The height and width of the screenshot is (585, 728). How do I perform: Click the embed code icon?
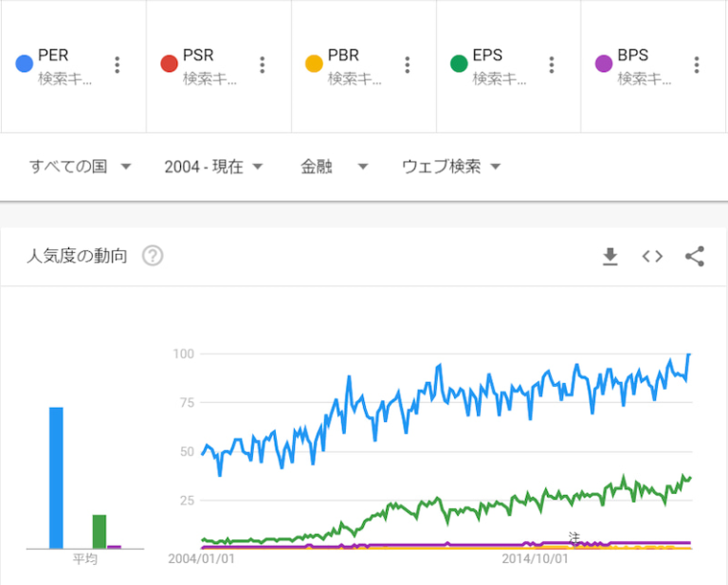click(x=652, y=257)
